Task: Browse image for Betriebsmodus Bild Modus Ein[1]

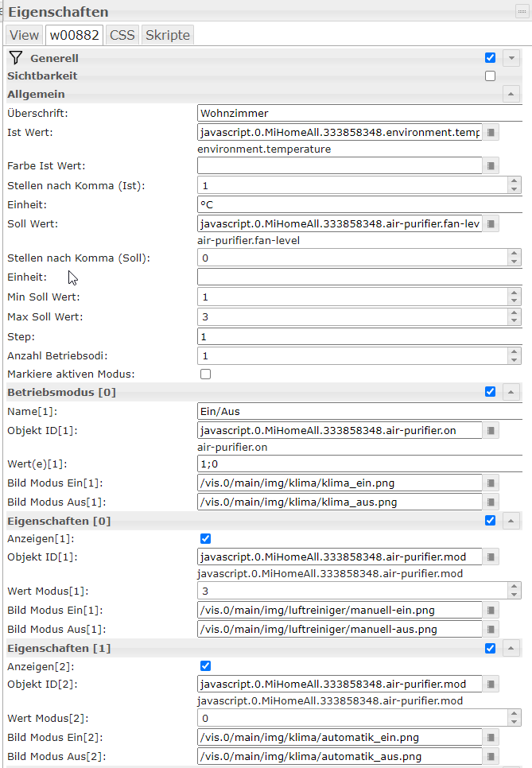Action: [491, 483]
